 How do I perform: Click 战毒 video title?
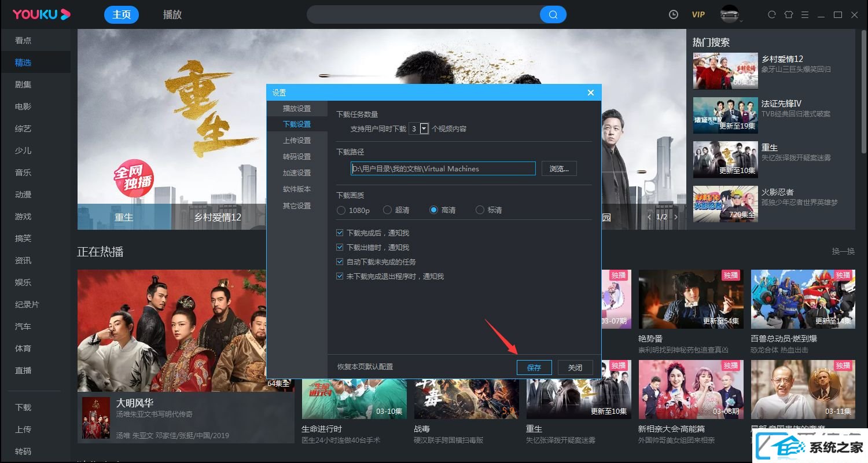coord(422,429)
